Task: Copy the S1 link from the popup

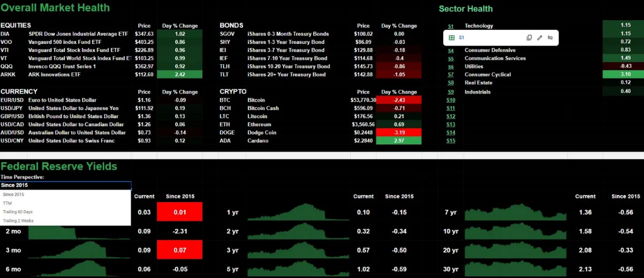Action: (x=529, y=38)
